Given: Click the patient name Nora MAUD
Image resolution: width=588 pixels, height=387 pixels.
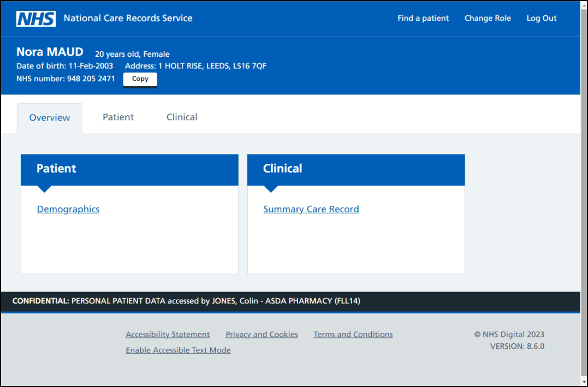Looking at the screenshot, I should (50, 52).
